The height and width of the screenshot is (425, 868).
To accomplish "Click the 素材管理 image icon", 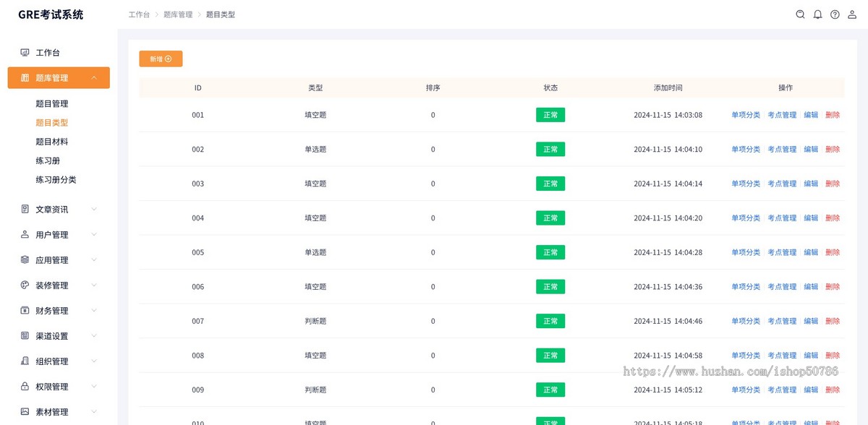I will click(25, 412).
